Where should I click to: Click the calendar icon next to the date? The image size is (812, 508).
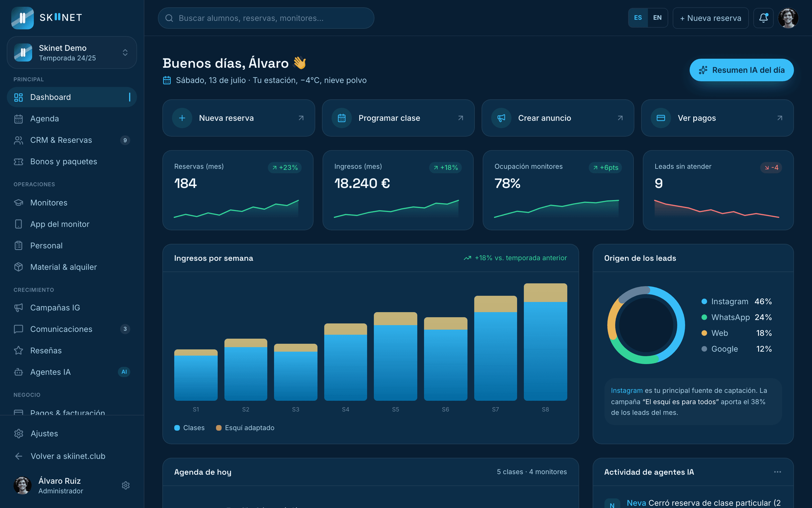pos(167,80)
